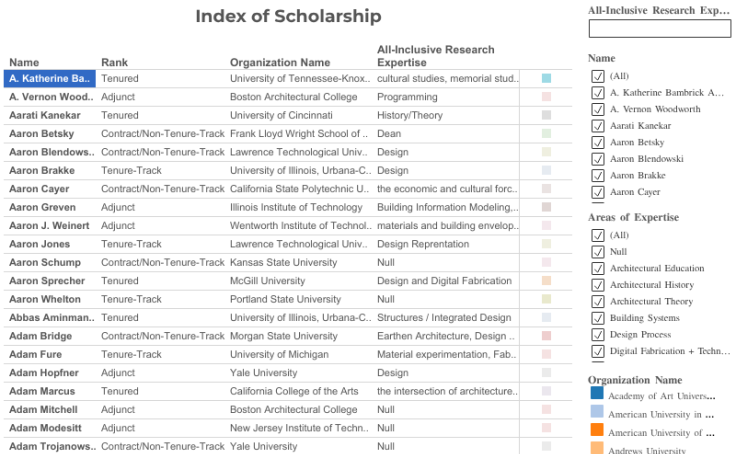The height and width of the screenshot is (454, 736).
Task: Click color mark in A. Vernon Woodworth row
Action: [546, 97]
